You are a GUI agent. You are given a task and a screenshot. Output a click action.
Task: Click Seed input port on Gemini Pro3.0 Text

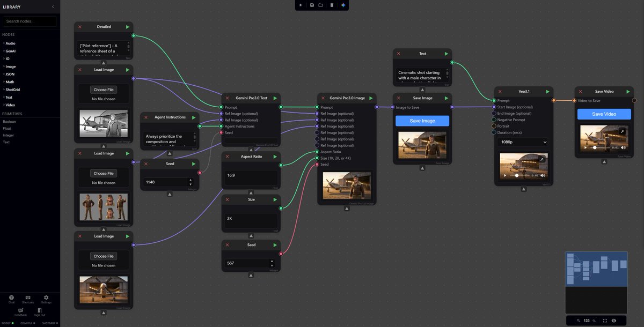tap(221, 132)
